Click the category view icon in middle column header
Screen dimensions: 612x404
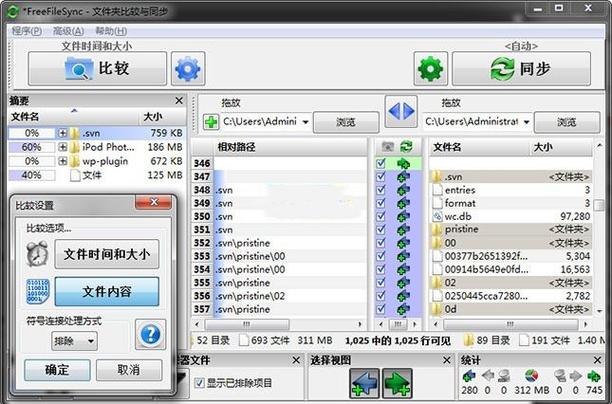coord(388,147)
